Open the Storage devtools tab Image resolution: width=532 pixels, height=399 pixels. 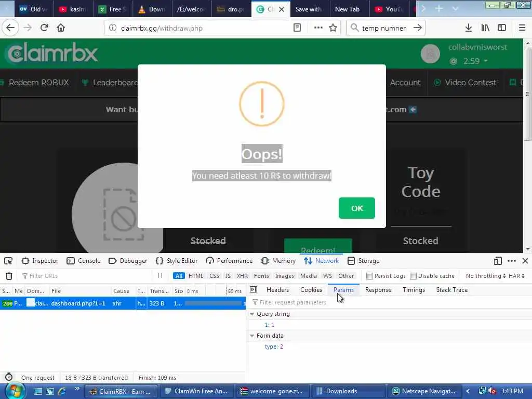tap(363, 261)
